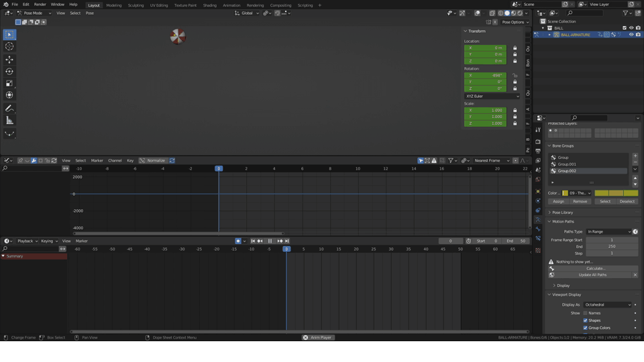This screenshot has height=362, width=644.
Task: Select the Select Box tool in toolbar
Action: tap(9, 35)
